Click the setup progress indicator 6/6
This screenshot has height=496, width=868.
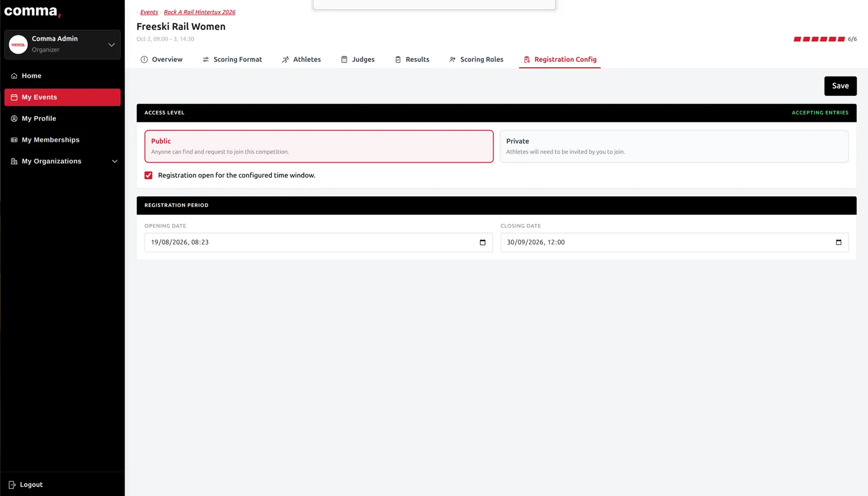825,39
